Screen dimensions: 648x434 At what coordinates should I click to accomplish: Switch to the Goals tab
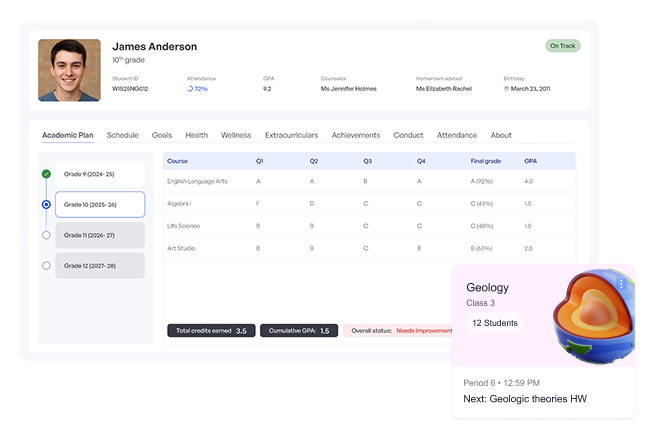coord(162,135)
